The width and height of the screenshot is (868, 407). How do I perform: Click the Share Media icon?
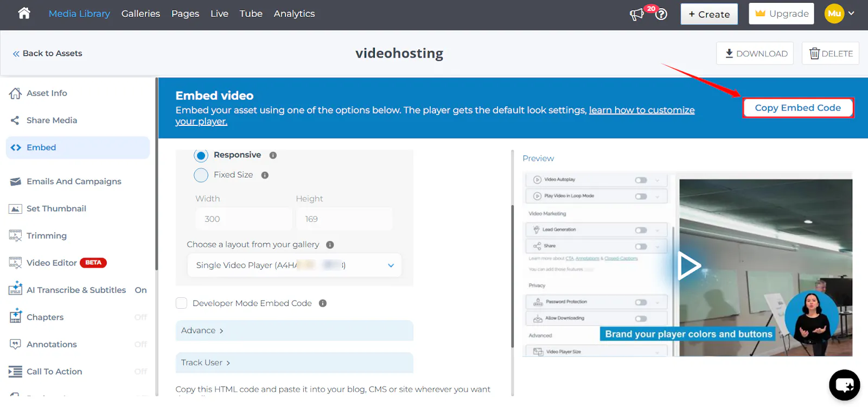15,120
